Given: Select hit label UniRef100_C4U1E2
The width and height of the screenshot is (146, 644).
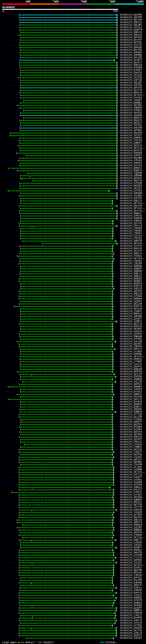Looking at the screenshot, I should 131,638.
